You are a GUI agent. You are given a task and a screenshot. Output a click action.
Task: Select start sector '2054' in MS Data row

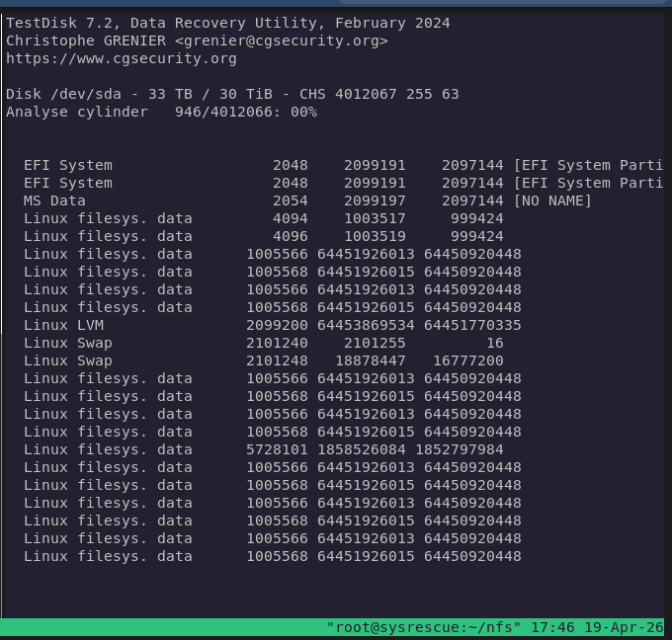click(x=291, y=200)
